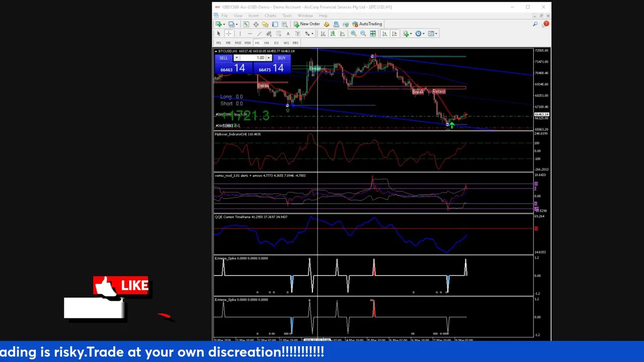Screen dimensions: 644x362
Task: Switch timeframe to M30
Action: tap(248, 43)
